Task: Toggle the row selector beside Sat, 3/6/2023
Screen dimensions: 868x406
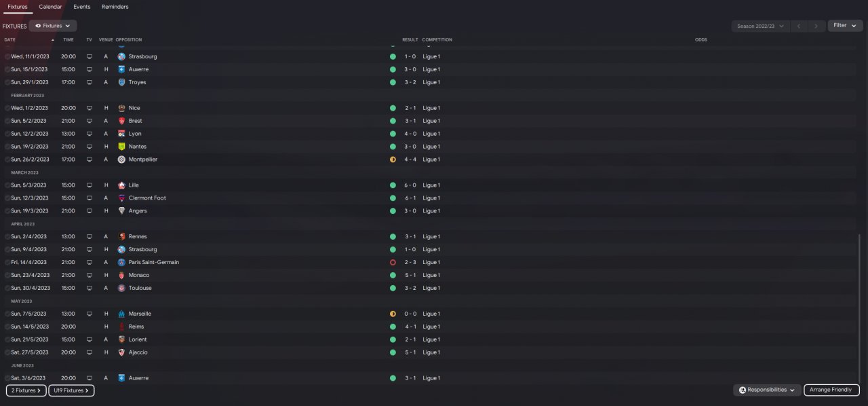Action: tap(7, 378)
